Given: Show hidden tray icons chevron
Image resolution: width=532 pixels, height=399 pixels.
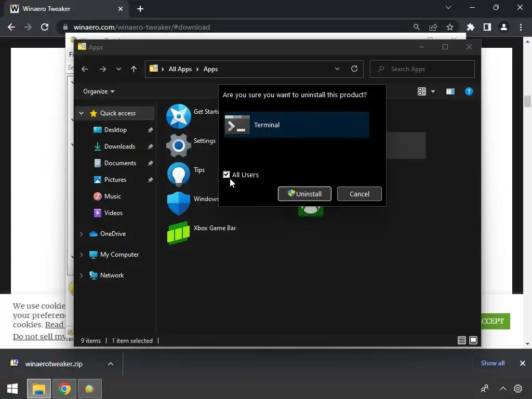Looking at the screenshot, I should click(503, 389).
